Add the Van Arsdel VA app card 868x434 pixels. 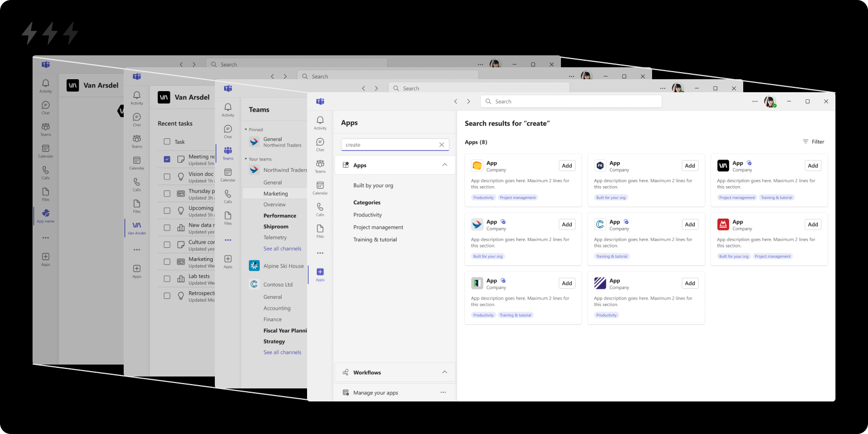813,165
